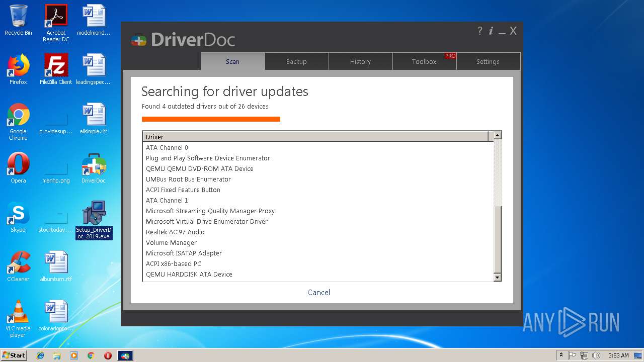
Task: Open coloradopro Word document icon
Action: click(56, 316)
